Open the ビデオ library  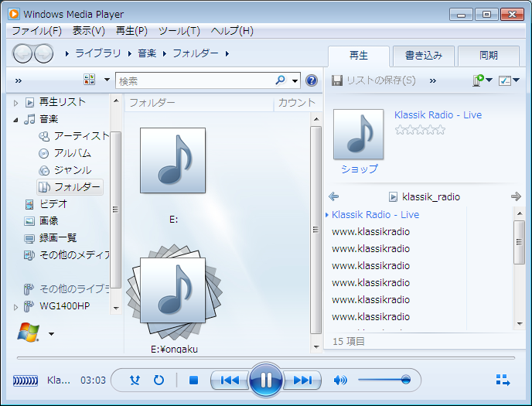46,204
